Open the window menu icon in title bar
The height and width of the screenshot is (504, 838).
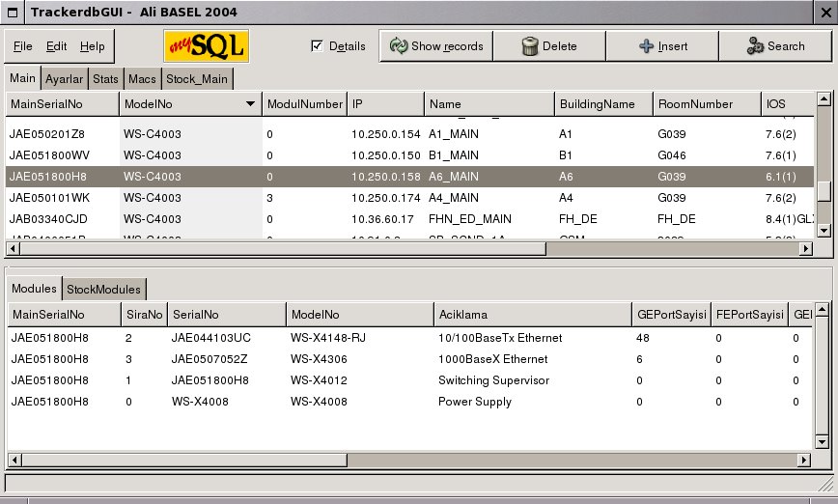click(x=13, y=12)
